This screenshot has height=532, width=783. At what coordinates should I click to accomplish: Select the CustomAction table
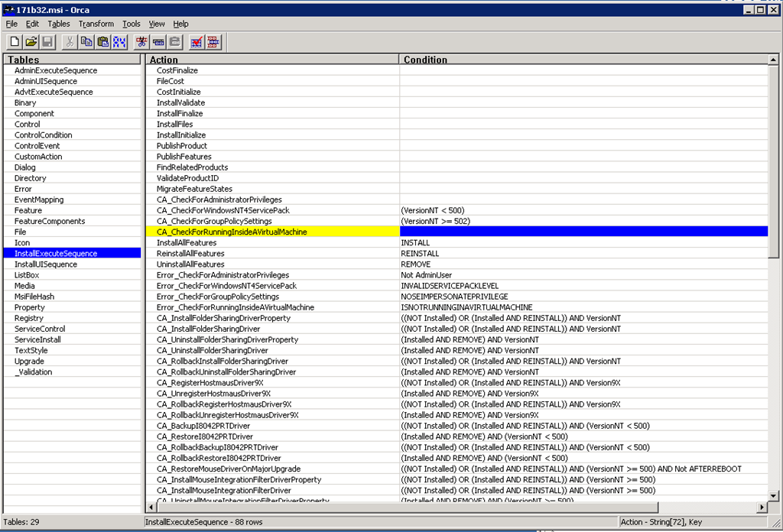click(x=38, y=157)
